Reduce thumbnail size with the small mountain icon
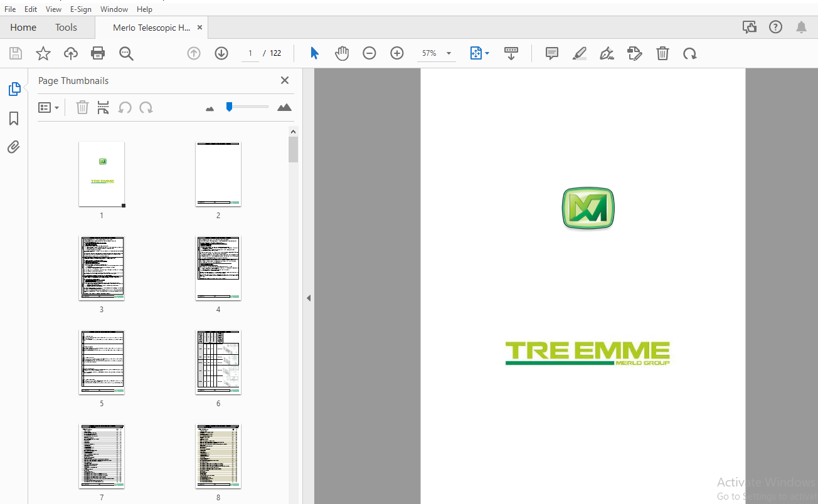Screen dimensions: 818x504 click(210, 108)
